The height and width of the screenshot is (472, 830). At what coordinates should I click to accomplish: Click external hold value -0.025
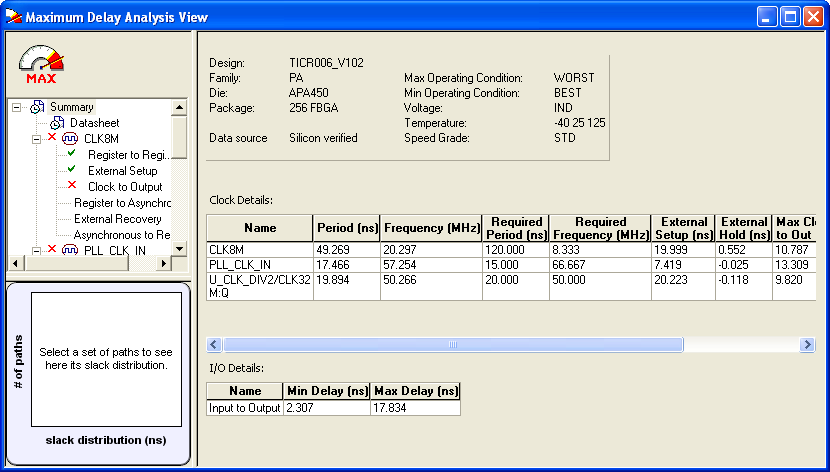pos(744,265)
